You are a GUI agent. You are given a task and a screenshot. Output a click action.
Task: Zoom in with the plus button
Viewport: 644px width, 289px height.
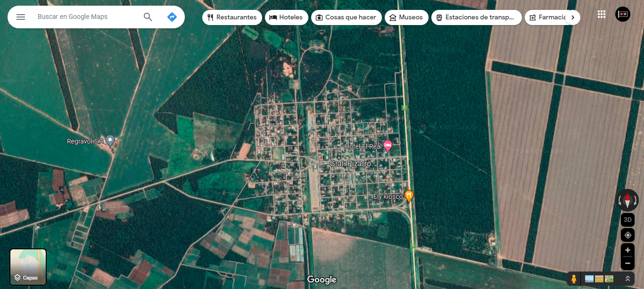click(x=627, y=250)
